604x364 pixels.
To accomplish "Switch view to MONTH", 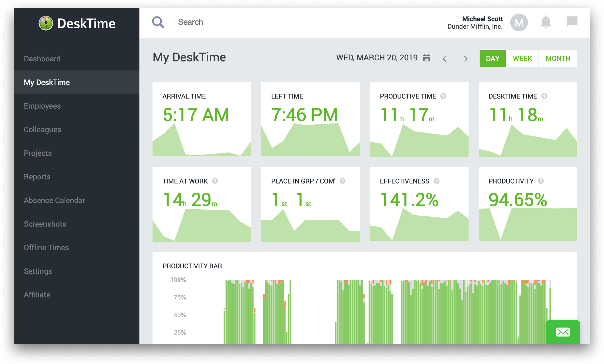I will (558, 58).
